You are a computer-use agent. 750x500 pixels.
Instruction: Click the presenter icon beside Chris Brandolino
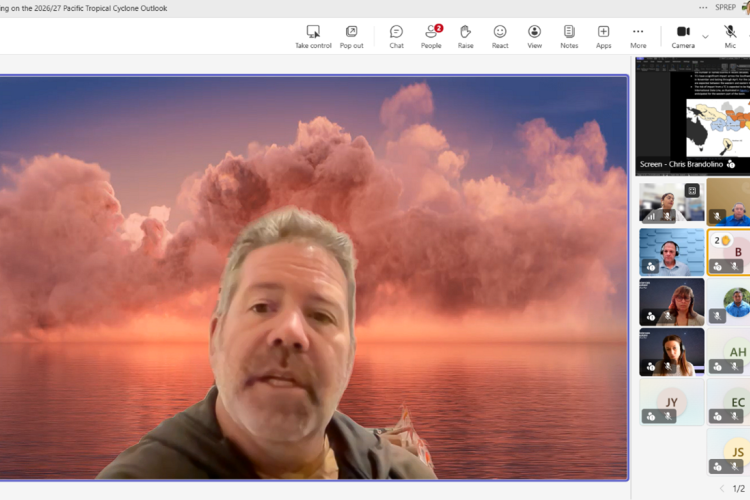pyautogui.click(x=730, y=164)
